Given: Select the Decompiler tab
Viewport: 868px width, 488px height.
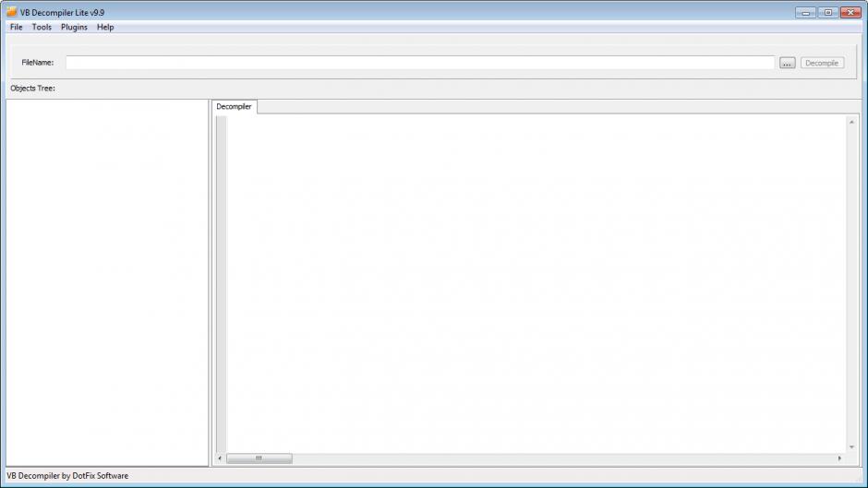Looking at the screenshot, I should point(235,106).
